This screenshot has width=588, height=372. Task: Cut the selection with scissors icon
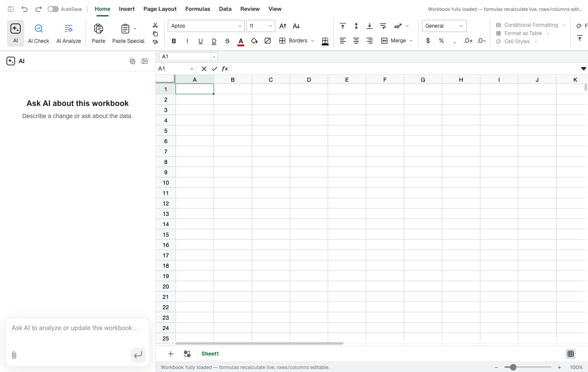155,26
